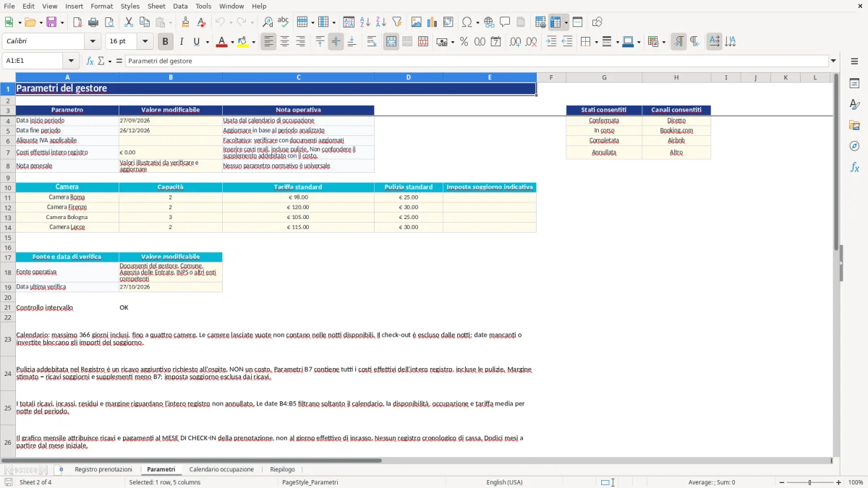Open the Sheet menu
The width and height of the screenshot is (868, 488).
click(x=156, y=6)
